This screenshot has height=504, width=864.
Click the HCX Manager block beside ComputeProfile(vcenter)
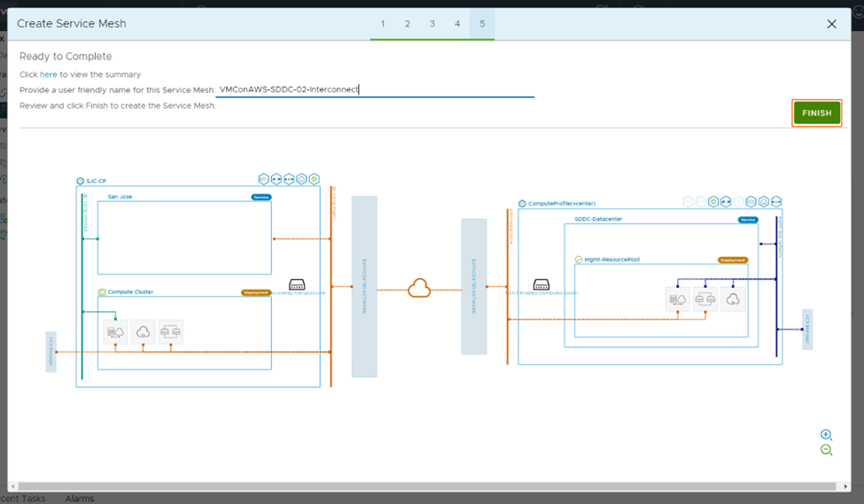point(807,330)
